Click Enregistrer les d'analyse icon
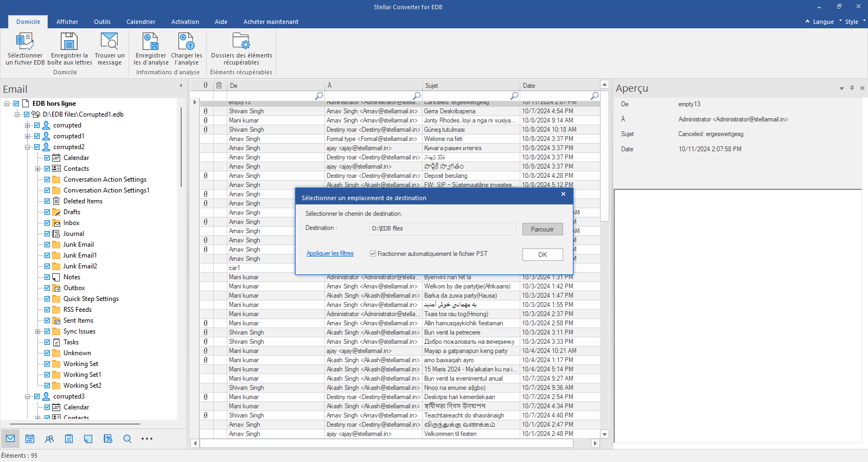868x462 pixels. click(x=150, y=42)
